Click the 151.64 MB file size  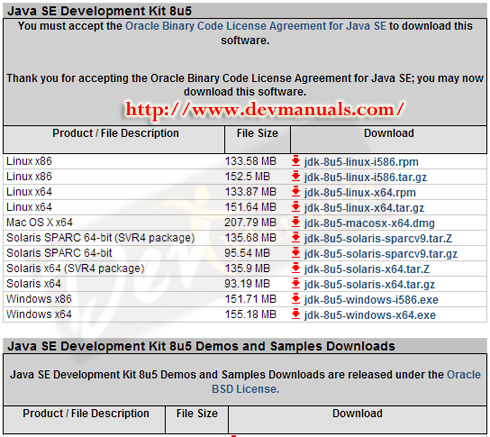coord(251,207)
